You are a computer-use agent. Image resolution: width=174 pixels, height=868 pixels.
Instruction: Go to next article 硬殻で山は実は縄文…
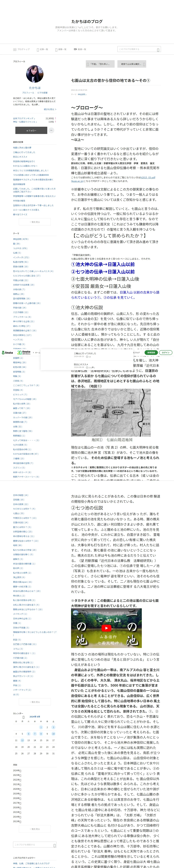pyautogui.click(x=132, y=64)
